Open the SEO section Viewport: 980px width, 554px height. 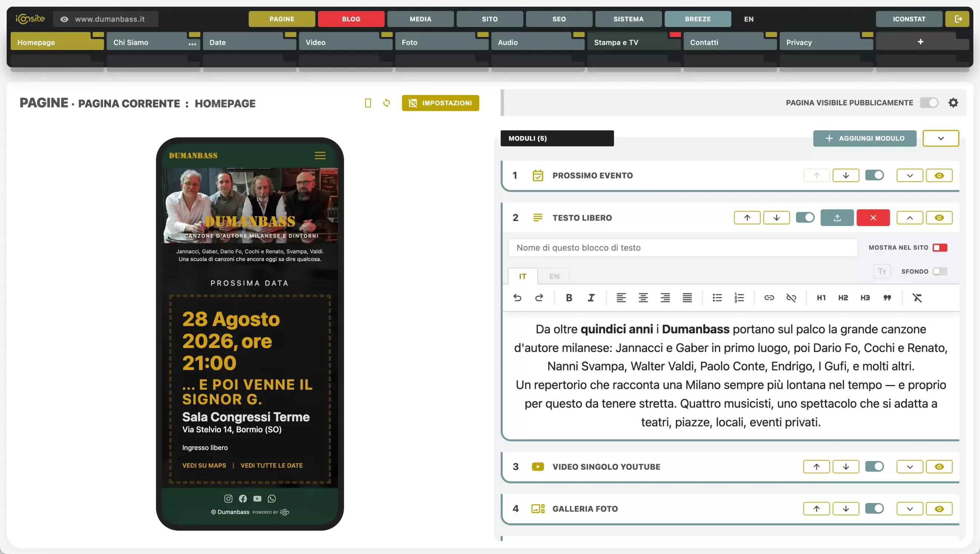pyautogui.click(x=559, y=18)
